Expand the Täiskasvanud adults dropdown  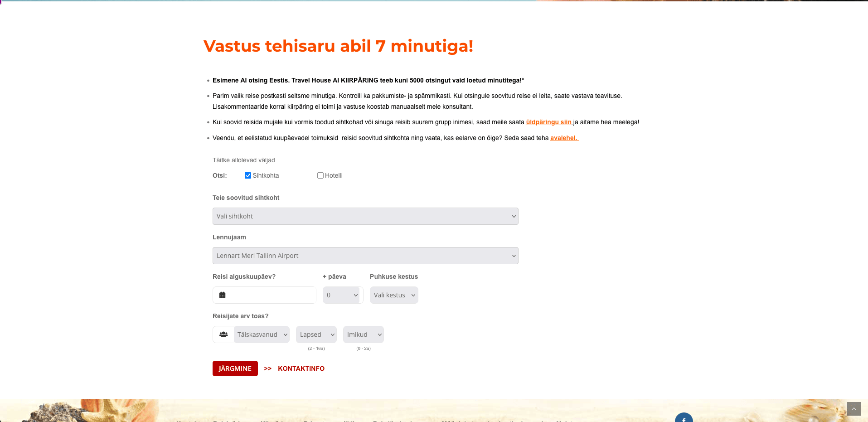pyautogui.click(x=262, y=335)
